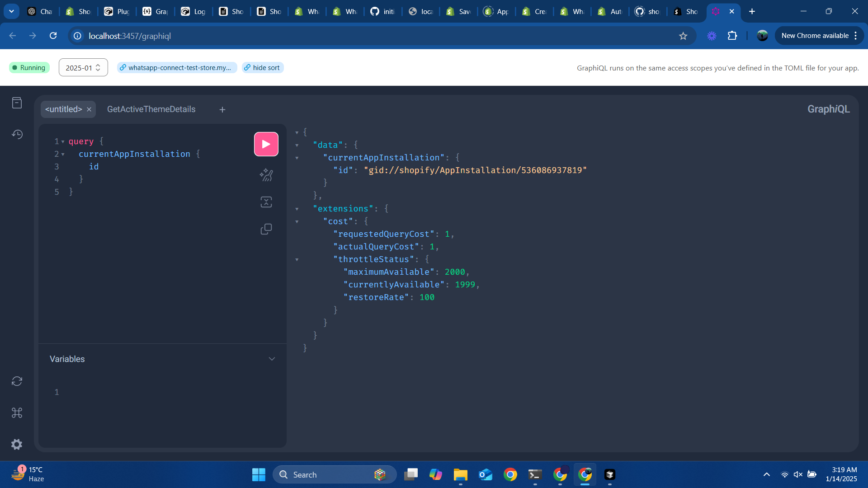Focus the localhost:3457/graphiql address bar
The height and width of the screenshot is (488, 868).
[380, 36]
